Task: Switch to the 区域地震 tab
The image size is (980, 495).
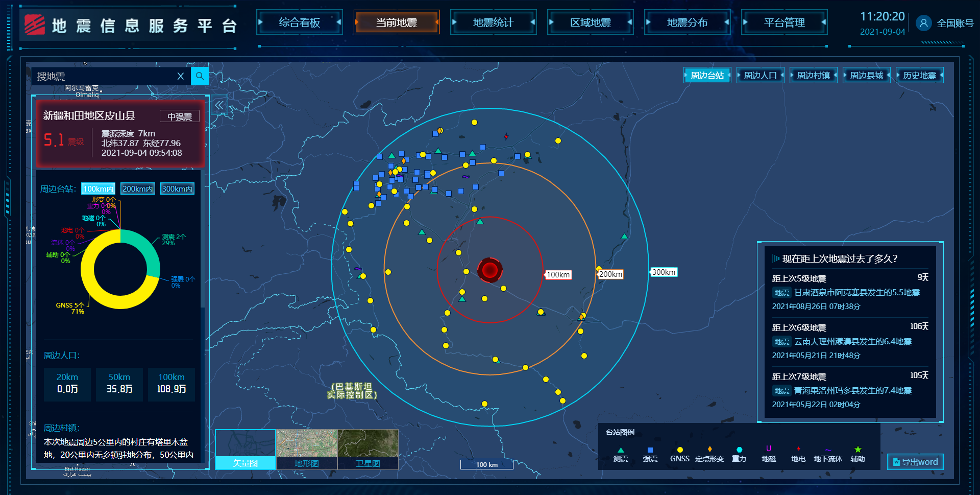Action: click(590, 22)
